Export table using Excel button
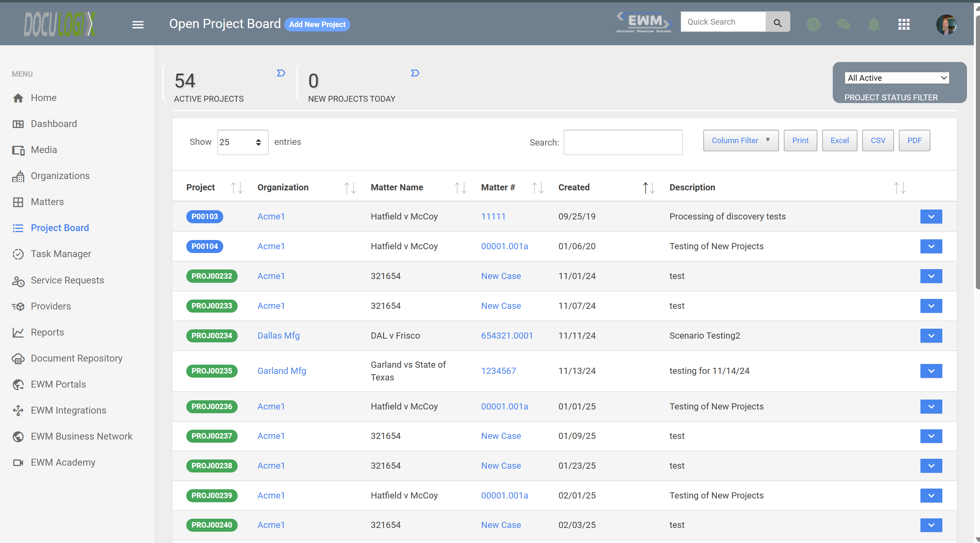 (x=839, y=140)
